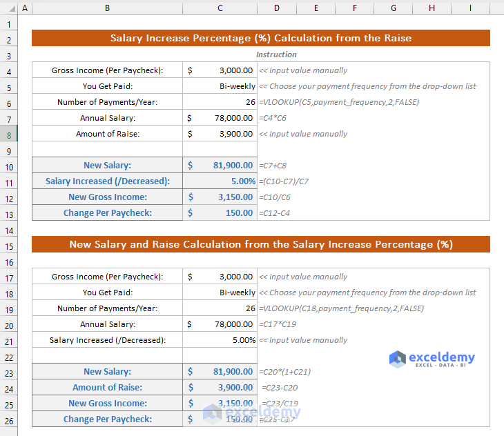Screen dimensions: 504x436
Task: Click formula text '=C4*C6'
Action: (x=273, y=118)
